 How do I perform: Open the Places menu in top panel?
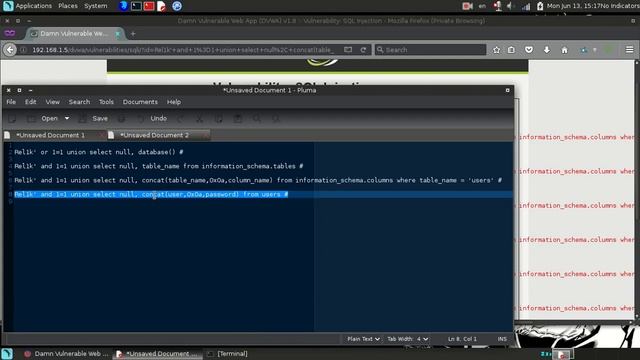coord(68,6)
